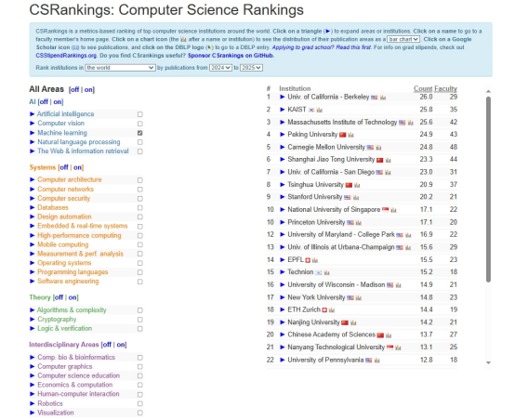This screenshot has height=420, width=515.
Task: Open Chinese Academy of Sciences chart icon
Action: click(x=389, y=335)
